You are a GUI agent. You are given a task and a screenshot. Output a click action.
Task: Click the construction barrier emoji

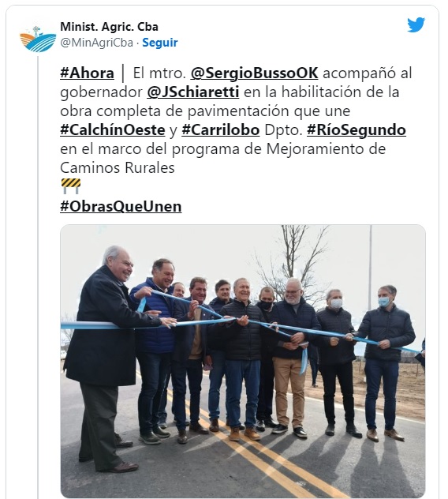tap(70, 186)
